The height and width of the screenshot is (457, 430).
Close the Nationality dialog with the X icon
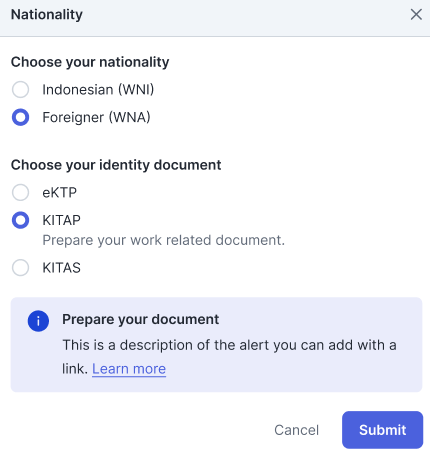click(416, 15)
